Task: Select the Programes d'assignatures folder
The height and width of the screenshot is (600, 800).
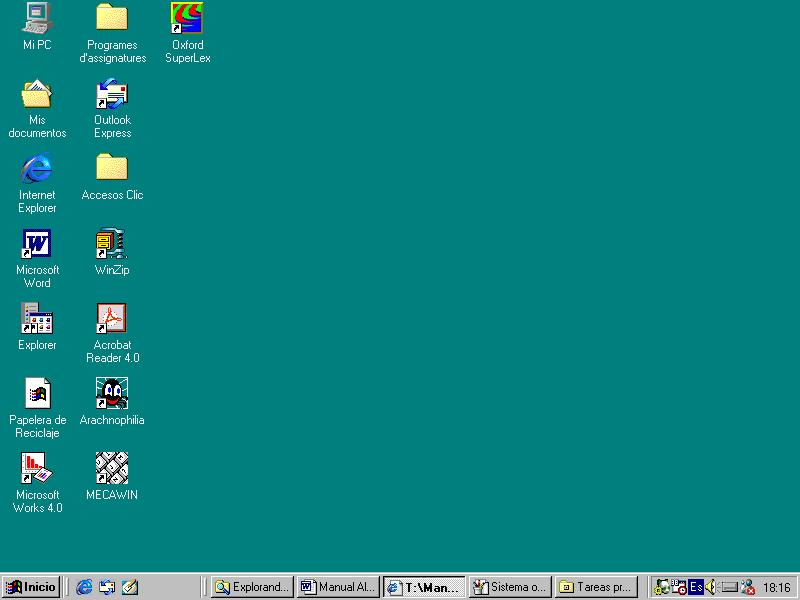Action: (112, 18)
